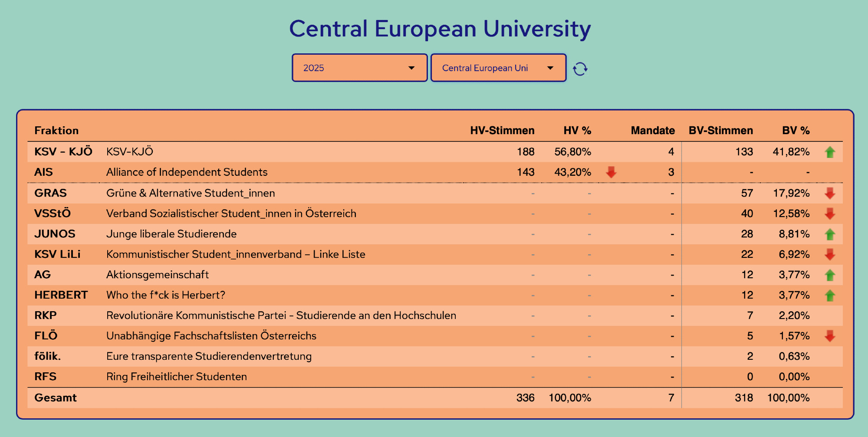This screenshot has width=868, height=437.
Task: Click Verband Sozialistischer Student_innen in Österreich
Action: click(231, 214)
